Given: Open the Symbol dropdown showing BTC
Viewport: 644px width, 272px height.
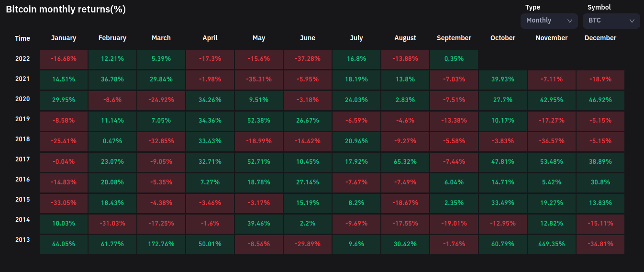Looking at the screenshot, I should [611, 21].
